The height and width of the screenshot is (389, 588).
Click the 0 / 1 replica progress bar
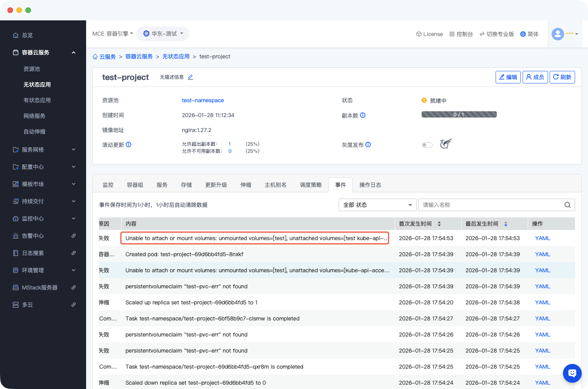point(459,114)
